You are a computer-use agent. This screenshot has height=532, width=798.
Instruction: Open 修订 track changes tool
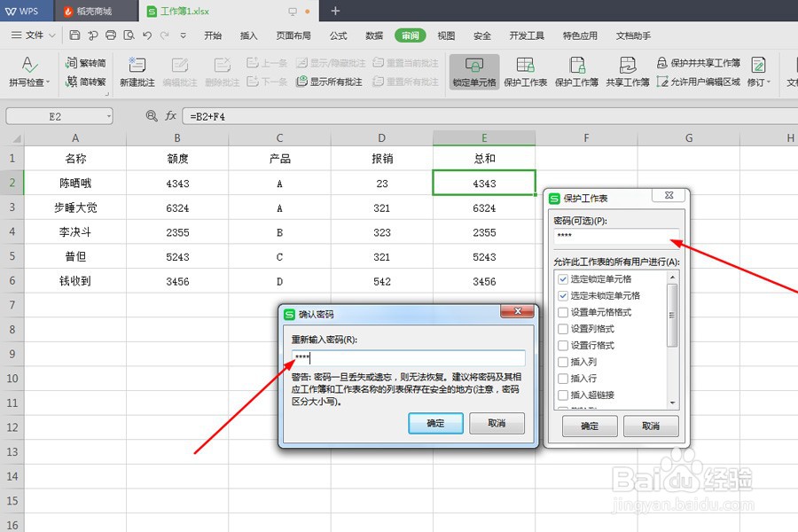click(758, 72)
